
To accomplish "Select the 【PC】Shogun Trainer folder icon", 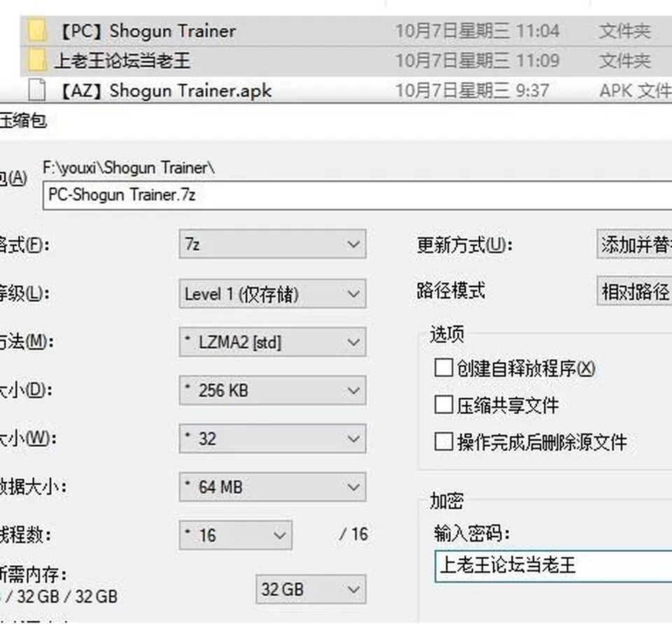I will (37, 31).
